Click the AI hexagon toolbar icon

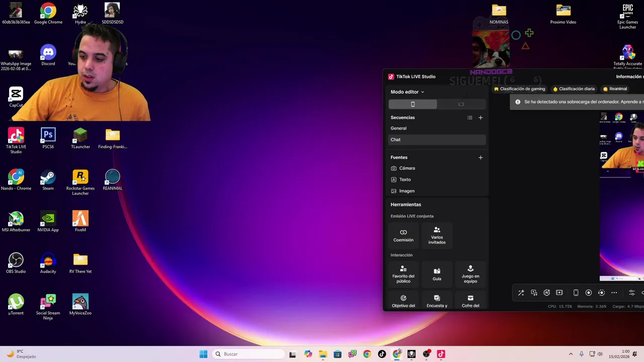(547, 293)
